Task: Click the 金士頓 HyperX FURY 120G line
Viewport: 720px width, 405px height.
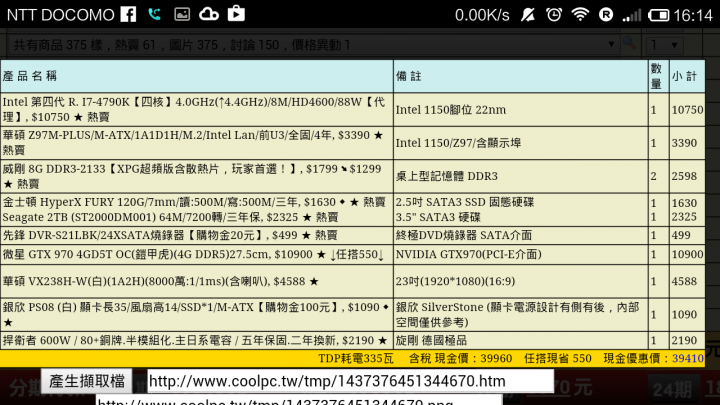Action: (194, 202)
